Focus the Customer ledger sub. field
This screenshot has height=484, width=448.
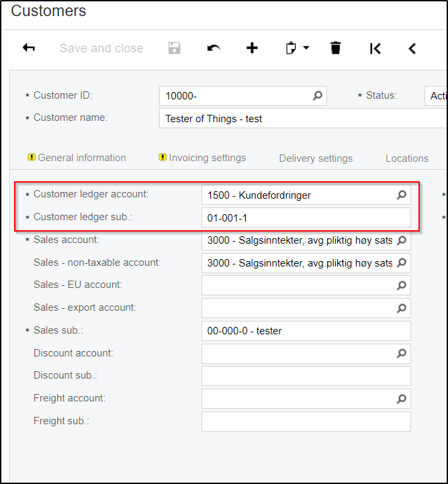306,217
